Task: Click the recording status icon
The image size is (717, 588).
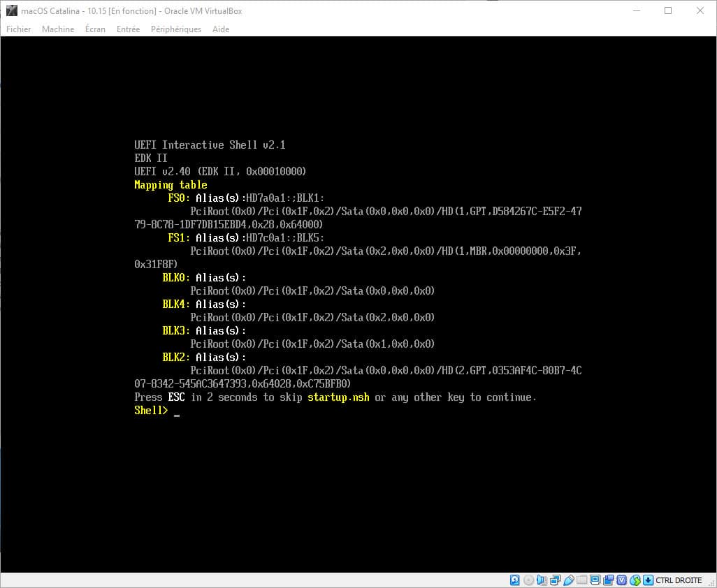Action: pyautogui.click(x=608, y=580)
